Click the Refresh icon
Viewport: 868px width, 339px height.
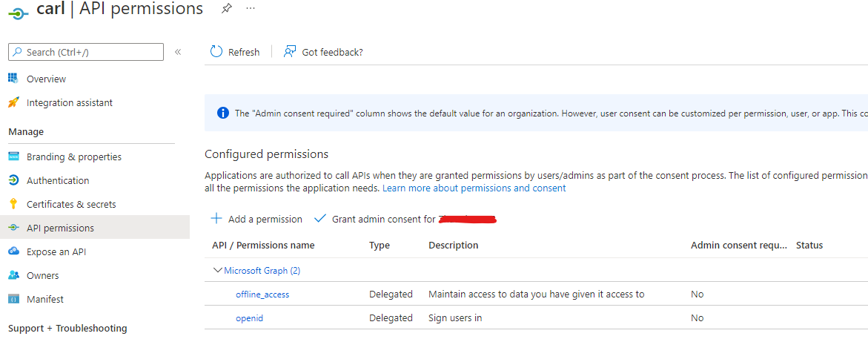point(216,51)
